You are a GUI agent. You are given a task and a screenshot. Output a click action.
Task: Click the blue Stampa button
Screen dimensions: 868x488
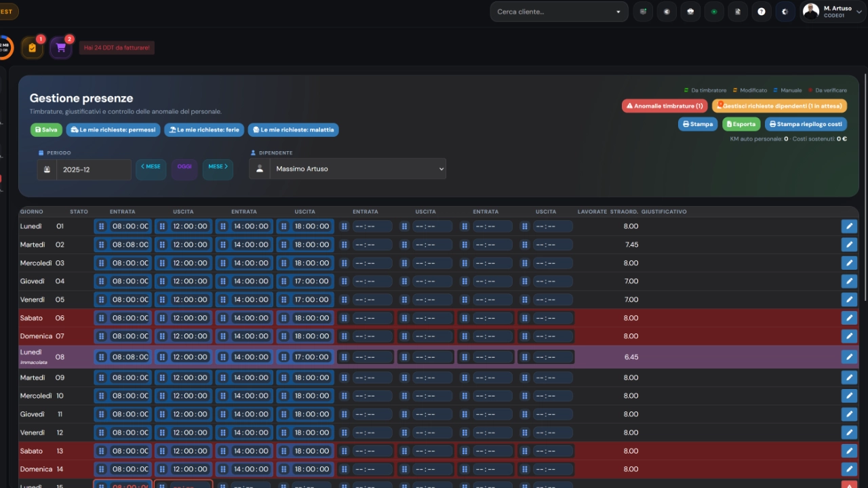click(698, 124)
